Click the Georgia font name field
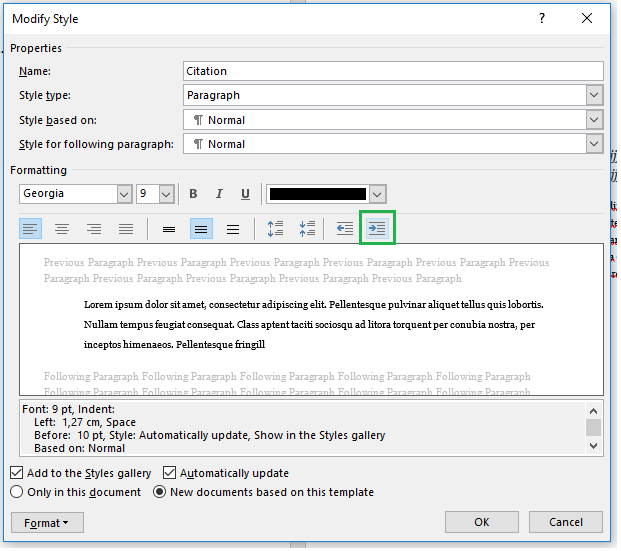 (x=68, y=194)
